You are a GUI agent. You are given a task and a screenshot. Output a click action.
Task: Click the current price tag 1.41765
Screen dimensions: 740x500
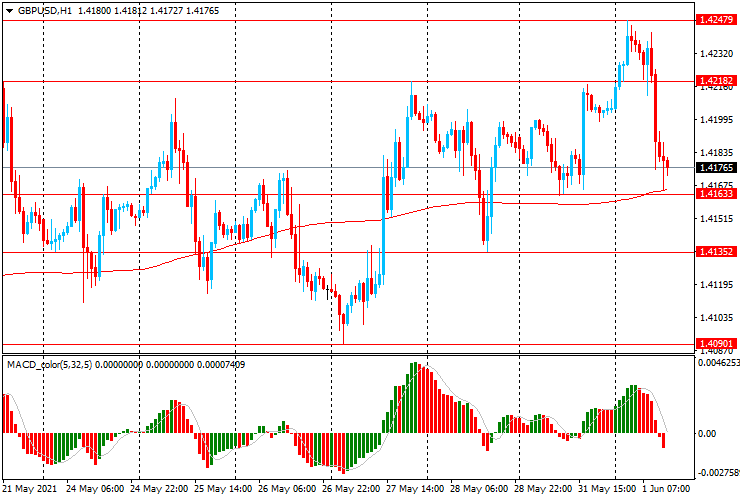[x=718, y=167]
